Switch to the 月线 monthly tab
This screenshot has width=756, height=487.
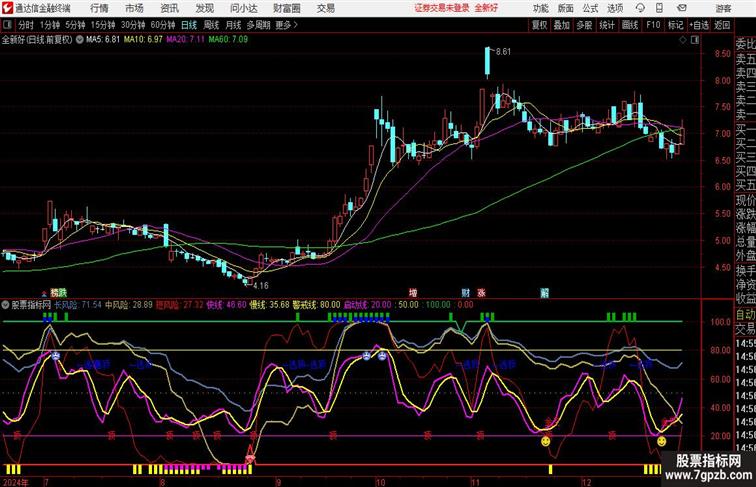[x=233, y=25]
